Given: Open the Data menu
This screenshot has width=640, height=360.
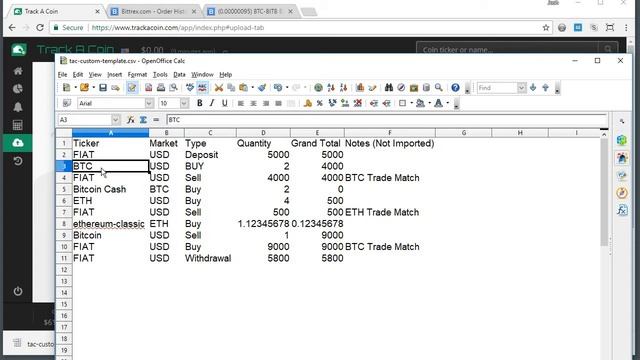Looking at the screenshot, I should coord(179,75).
